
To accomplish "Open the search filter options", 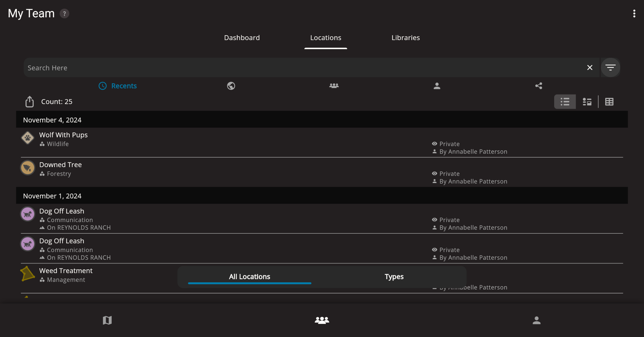I will pos(610,68).
